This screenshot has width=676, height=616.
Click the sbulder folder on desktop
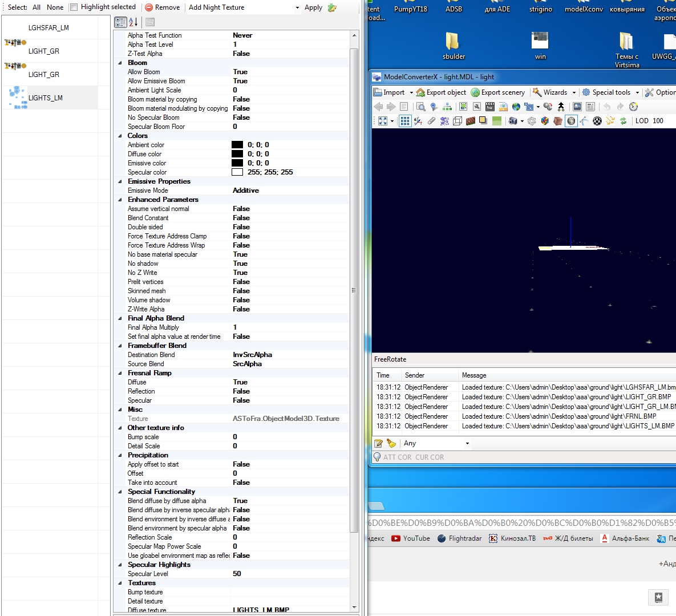pos(453,46)
